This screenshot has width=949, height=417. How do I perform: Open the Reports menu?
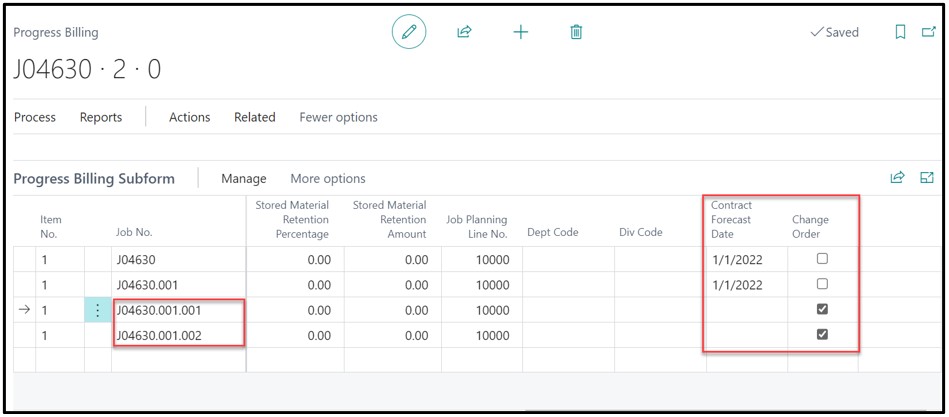tap(101, 117)
